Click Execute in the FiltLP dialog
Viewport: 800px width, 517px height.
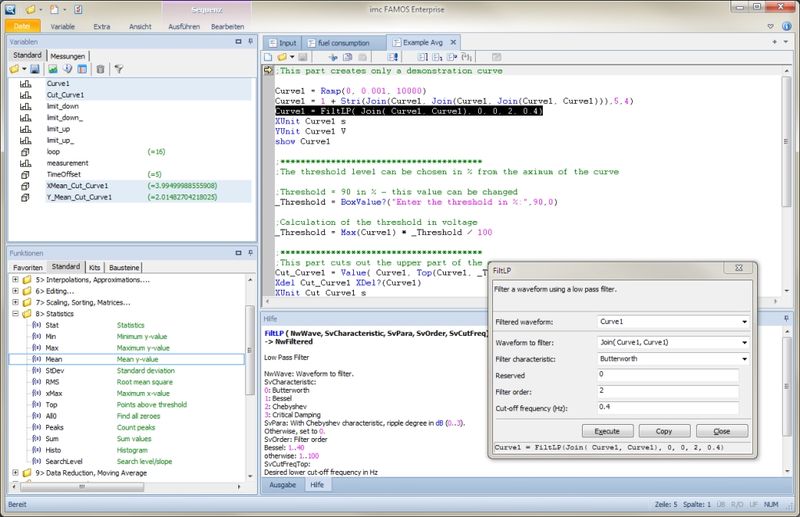607,431
